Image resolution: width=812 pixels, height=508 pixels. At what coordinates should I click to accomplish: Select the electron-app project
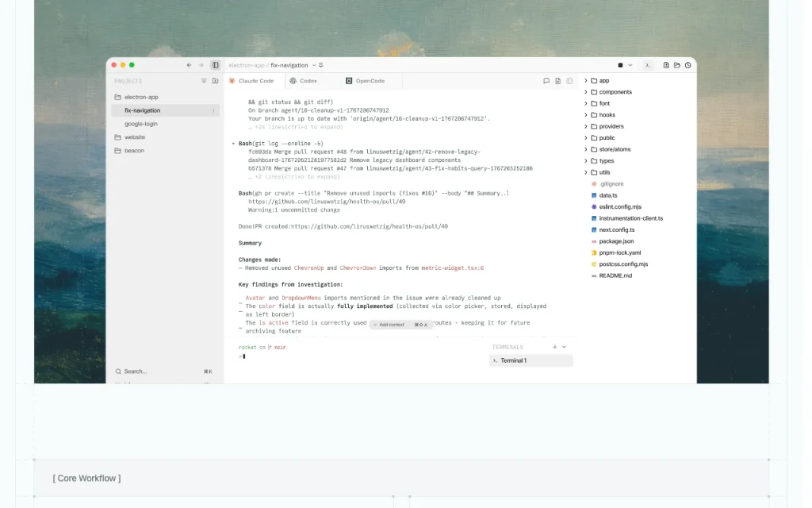point(165,97)
